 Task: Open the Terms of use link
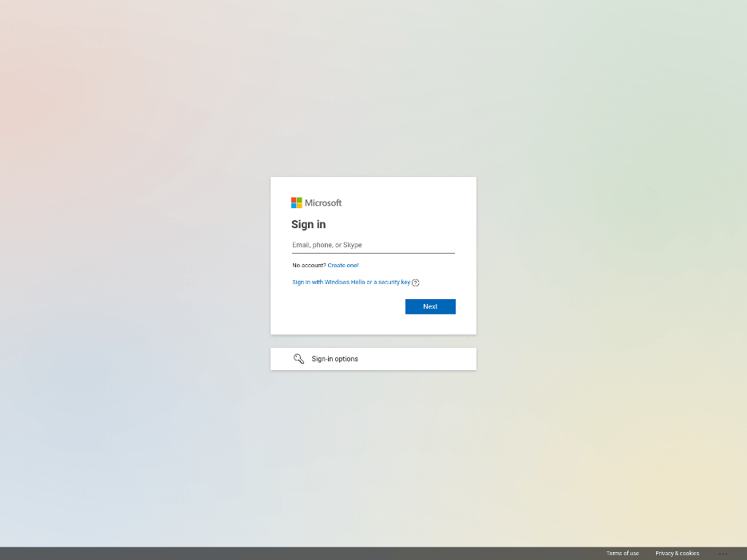pyautogui.click(x=622, y=554)
